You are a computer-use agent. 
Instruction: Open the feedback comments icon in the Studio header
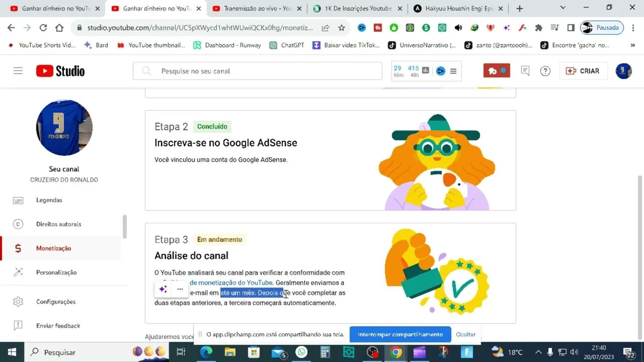pos(525,71)
